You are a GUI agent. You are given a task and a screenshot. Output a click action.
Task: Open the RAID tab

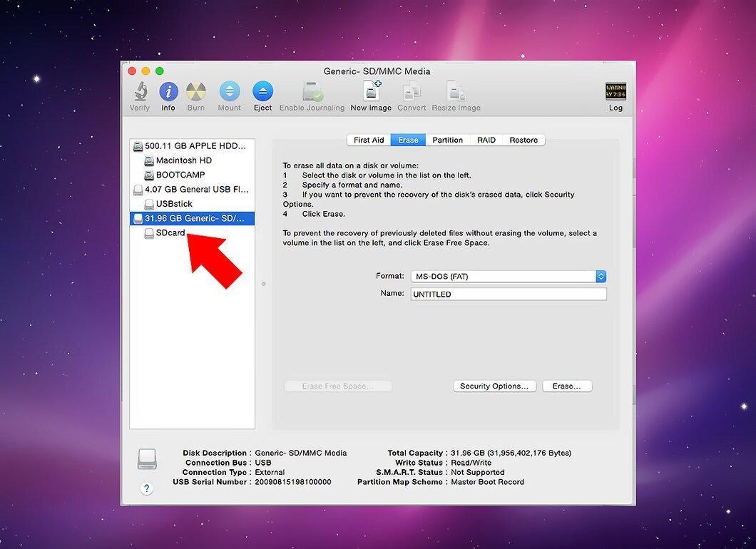click(x=486, y=140)
